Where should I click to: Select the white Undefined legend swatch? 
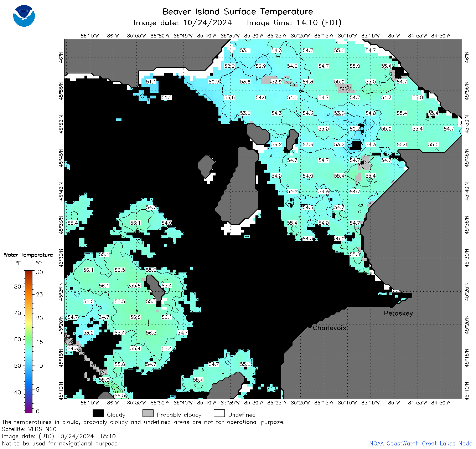click(x=219, y=413)
